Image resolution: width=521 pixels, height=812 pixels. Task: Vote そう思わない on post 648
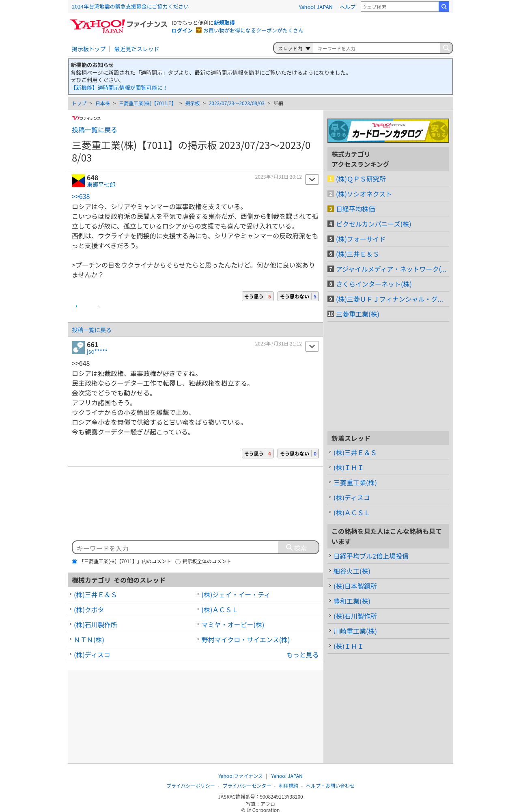point(298,296)
